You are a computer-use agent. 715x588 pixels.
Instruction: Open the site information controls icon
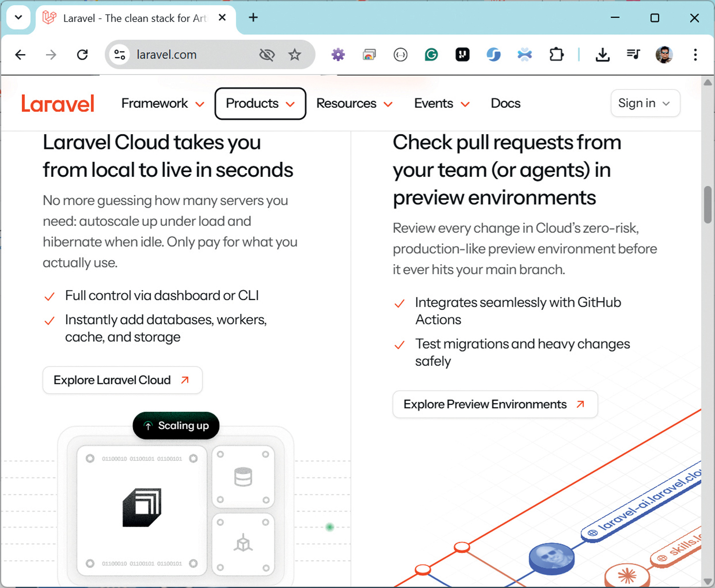[x=120, y=55]
